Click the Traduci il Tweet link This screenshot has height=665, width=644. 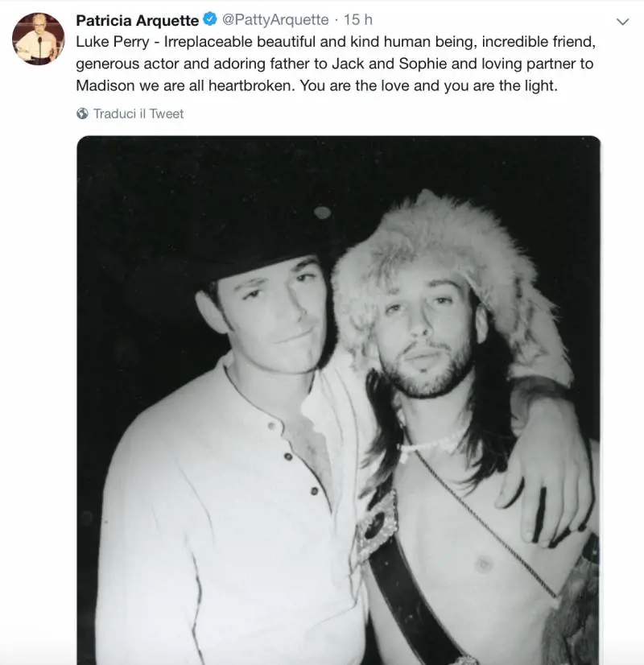pos(138,114)
